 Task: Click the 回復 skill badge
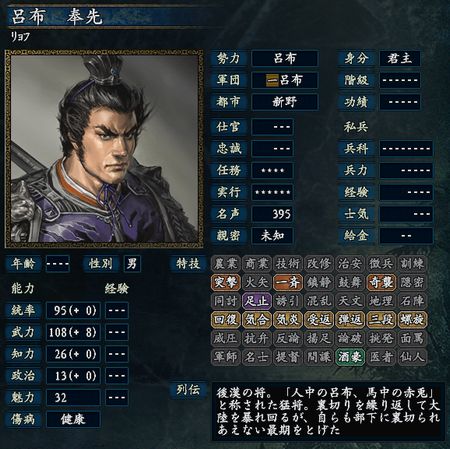(225, 320)
